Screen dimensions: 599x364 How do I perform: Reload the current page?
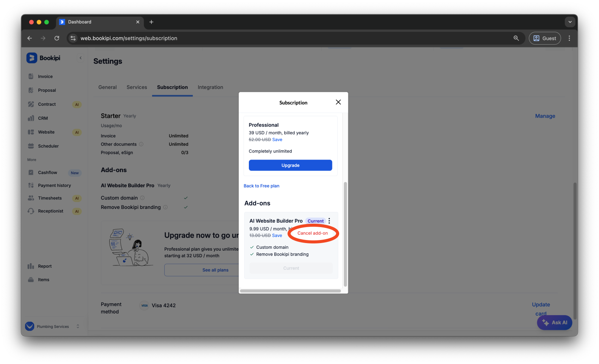pyautogui.click(x=57, y=38)
